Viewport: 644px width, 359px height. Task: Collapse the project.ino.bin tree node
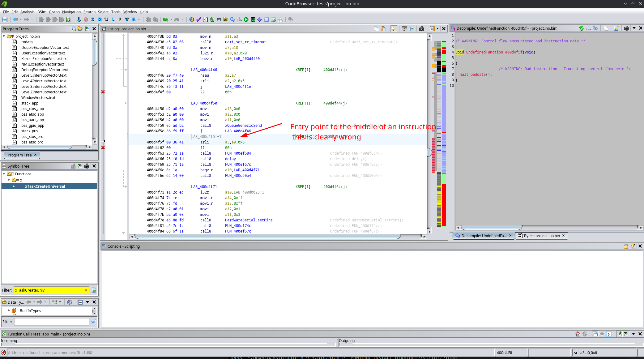coord(4,36)
